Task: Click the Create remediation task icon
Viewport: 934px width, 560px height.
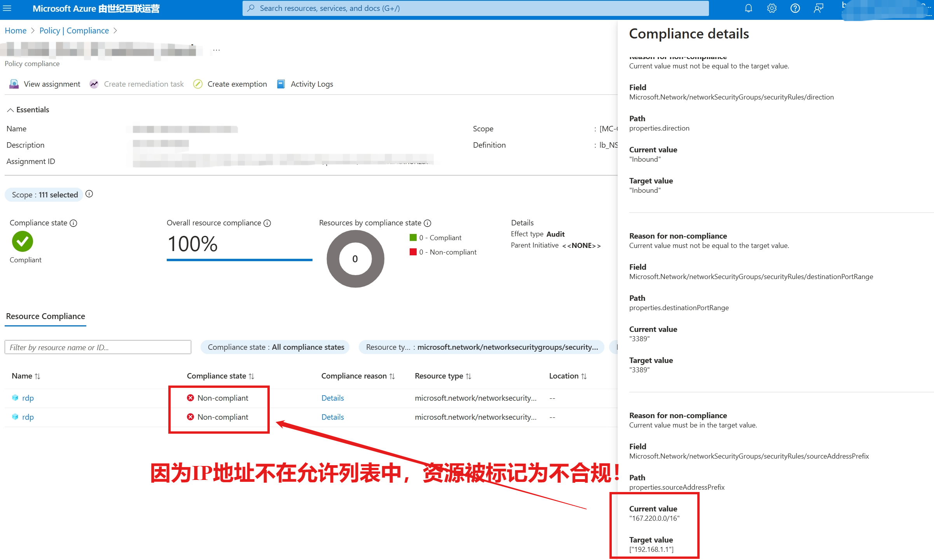Action: [94, 83]
